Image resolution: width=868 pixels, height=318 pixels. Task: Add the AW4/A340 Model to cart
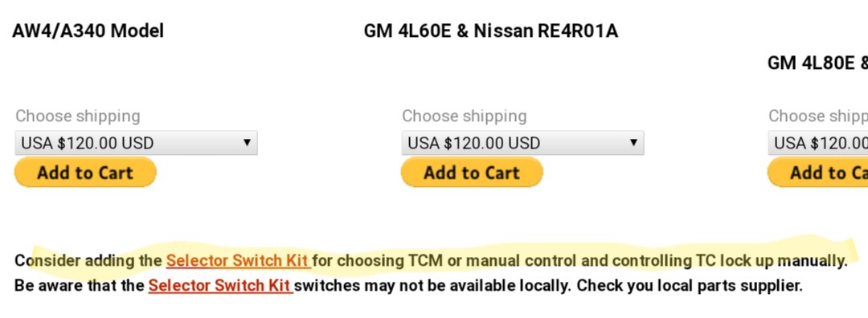[85, 173]
